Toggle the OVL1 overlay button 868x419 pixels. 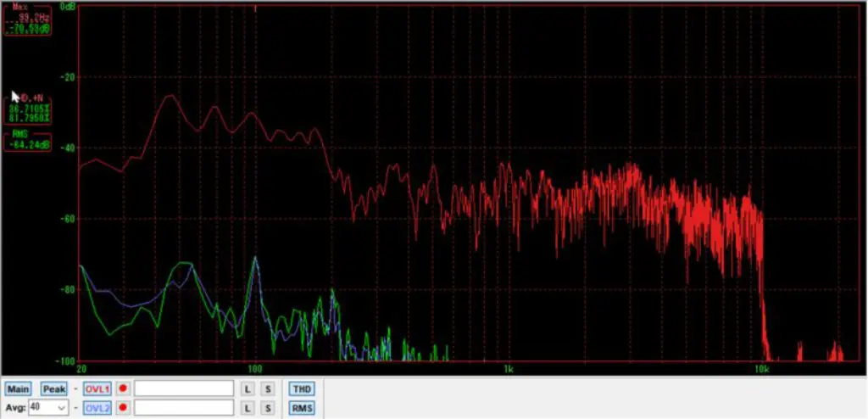tap(97, 389)
